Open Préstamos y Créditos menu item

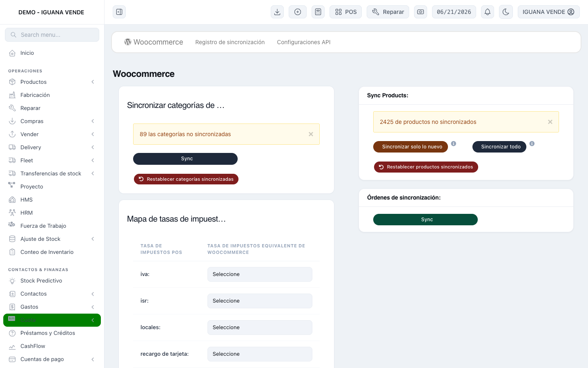pos(52,333)
